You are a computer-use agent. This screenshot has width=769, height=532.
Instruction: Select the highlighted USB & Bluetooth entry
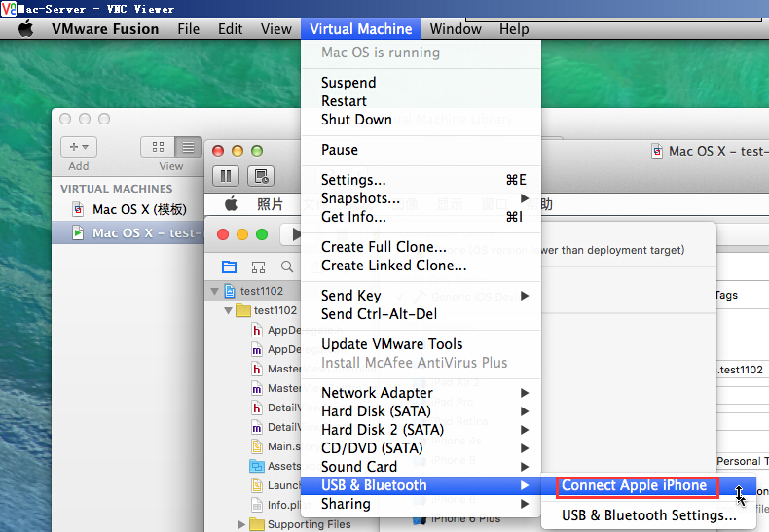[421, 485]
